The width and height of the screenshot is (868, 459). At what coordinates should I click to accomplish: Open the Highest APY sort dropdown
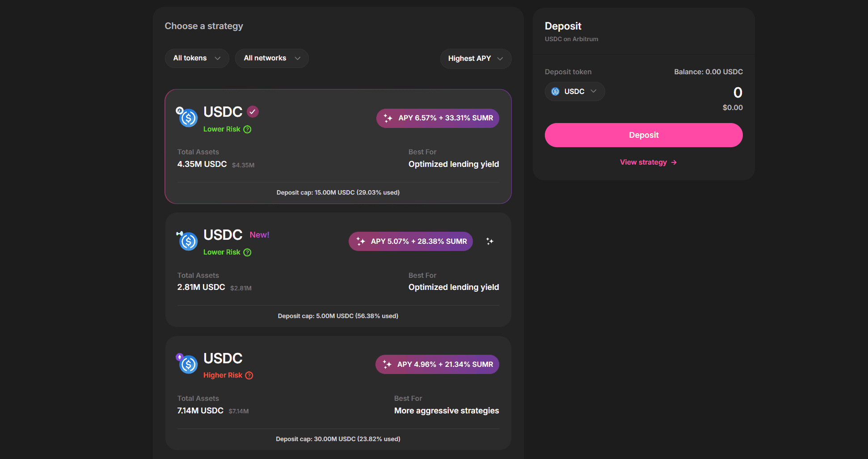click(x=475, y=59)
